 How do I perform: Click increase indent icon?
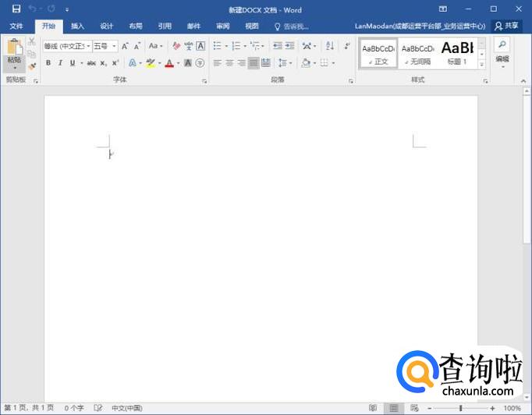point(289,45)
